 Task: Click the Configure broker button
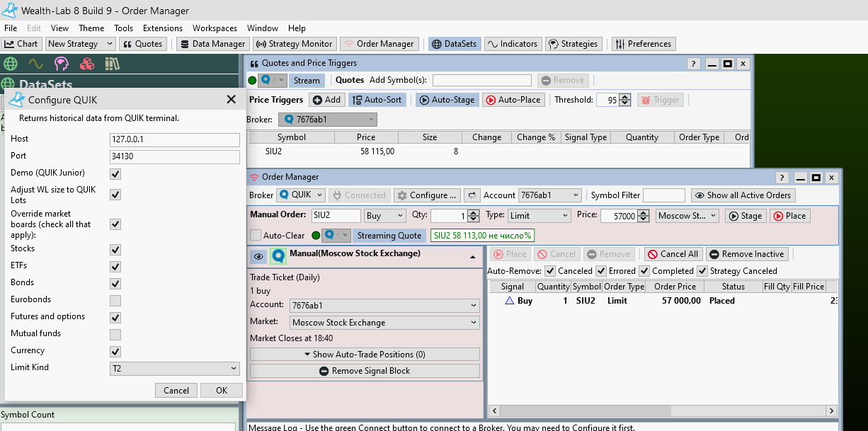[x=428, y=195]
